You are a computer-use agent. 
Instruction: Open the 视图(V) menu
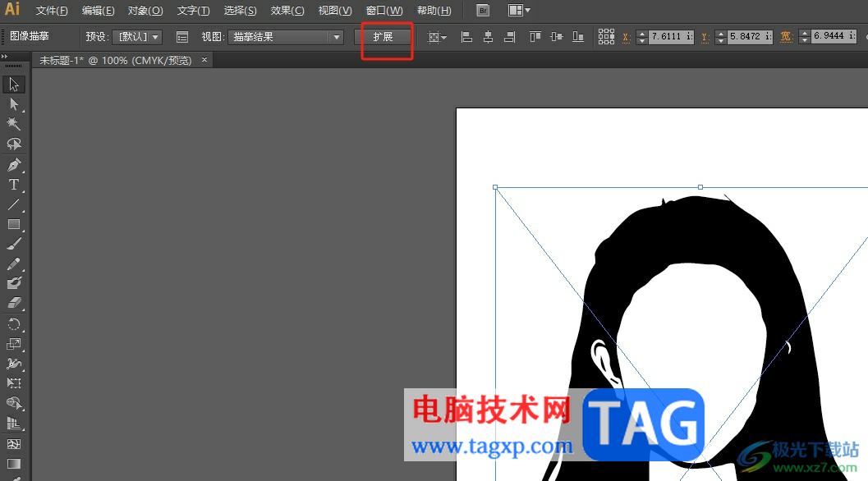point(335,11)
